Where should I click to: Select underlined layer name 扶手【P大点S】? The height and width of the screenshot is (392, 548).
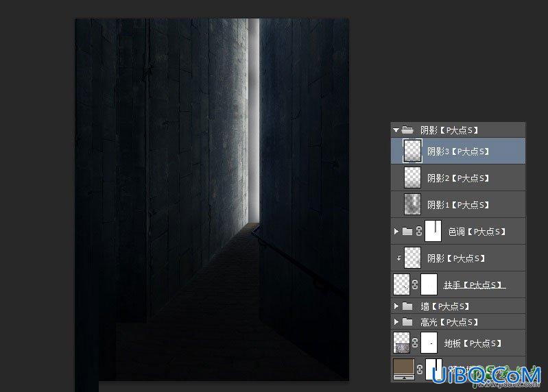[x=474, y=285]
